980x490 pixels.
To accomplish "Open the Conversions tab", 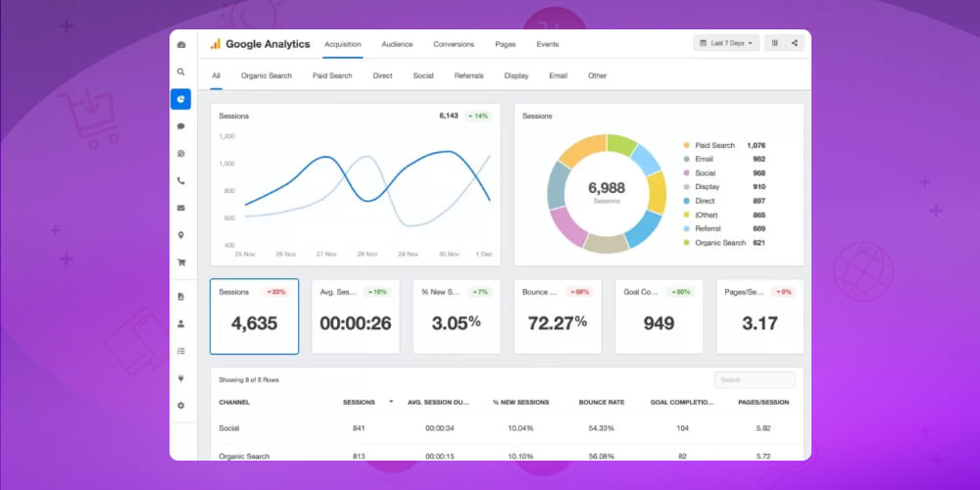I will pos(454,44).
